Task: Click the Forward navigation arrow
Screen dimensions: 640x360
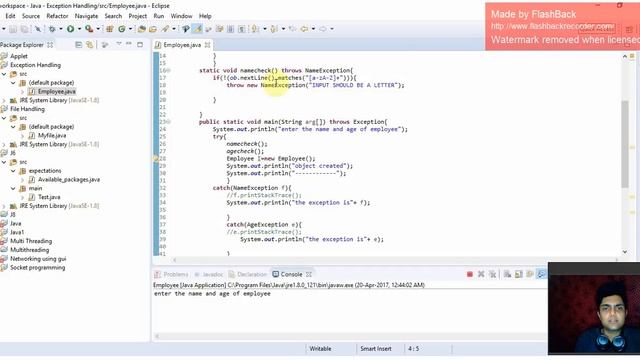Action: 323,29
